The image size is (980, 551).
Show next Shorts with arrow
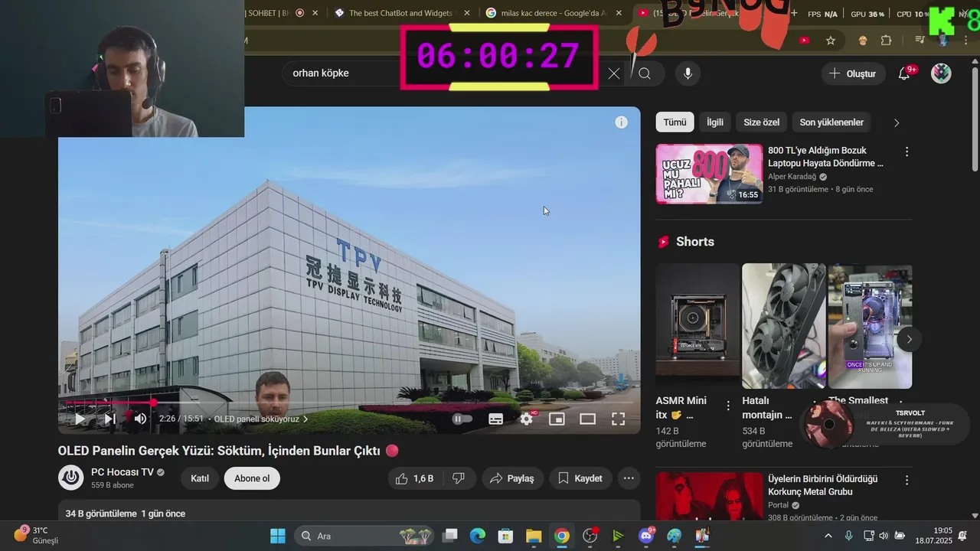point(909,339)
